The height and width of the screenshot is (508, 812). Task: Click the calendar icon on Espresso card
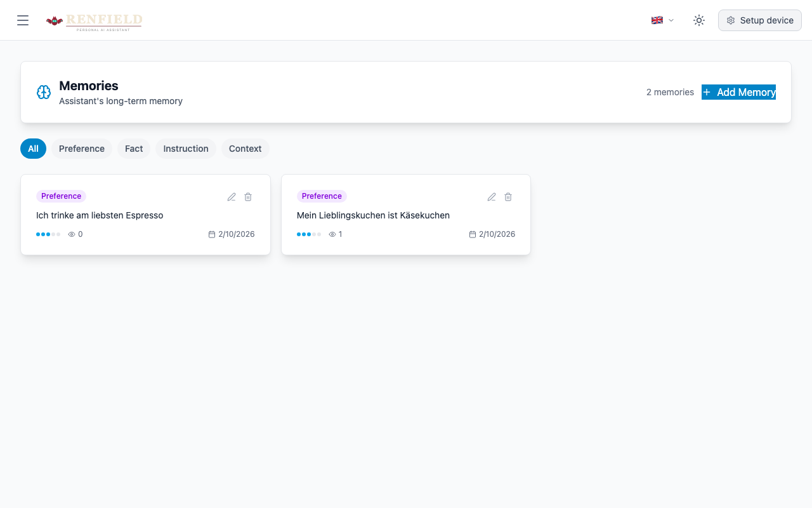212,234
